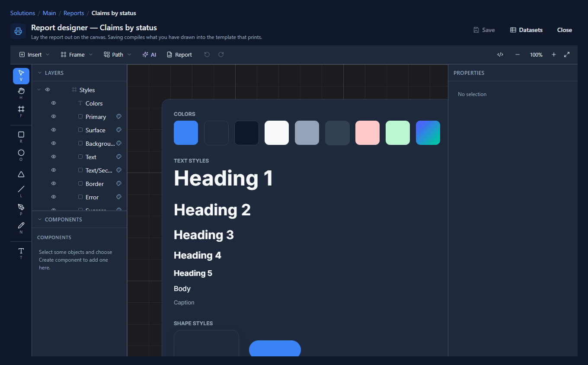Select the blue-teal gradient swatch
Viewport: 588px width, 365px height.
pyautogui.click(x=428, y=133)
